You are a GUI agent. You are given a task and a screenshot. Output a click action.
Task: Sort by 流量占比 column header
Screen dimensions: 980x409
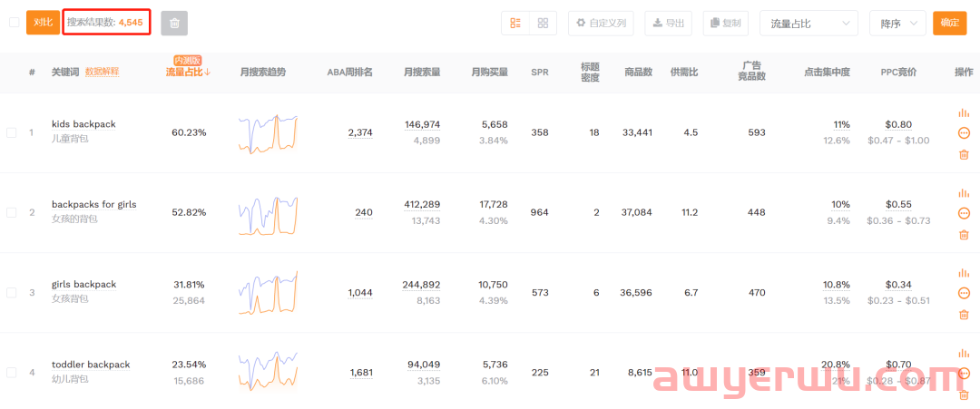click(188, 72)
